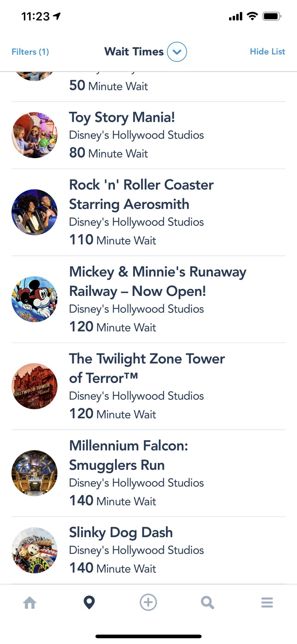Viewport: 297px width, 644px height.
Task: Tap the Wait Times header title
Action: 134,52
